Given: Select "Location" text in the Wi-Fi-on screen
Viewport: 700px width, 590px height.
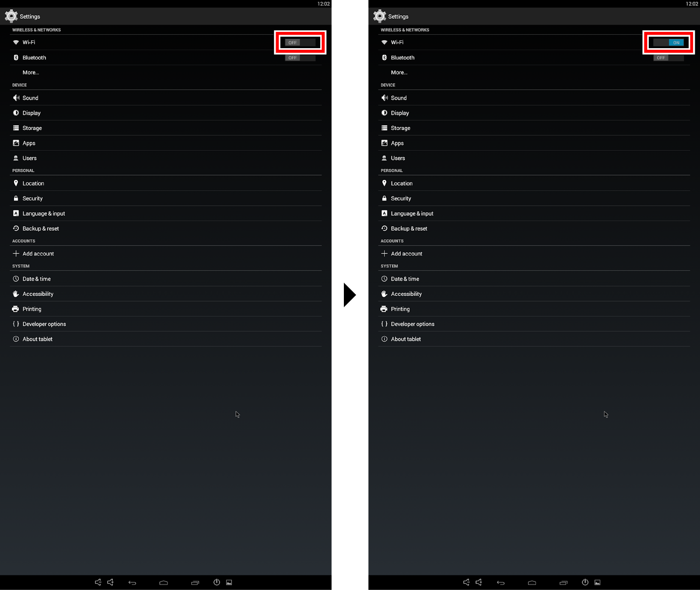Looking at the screenshot, I should coord(402,183).
